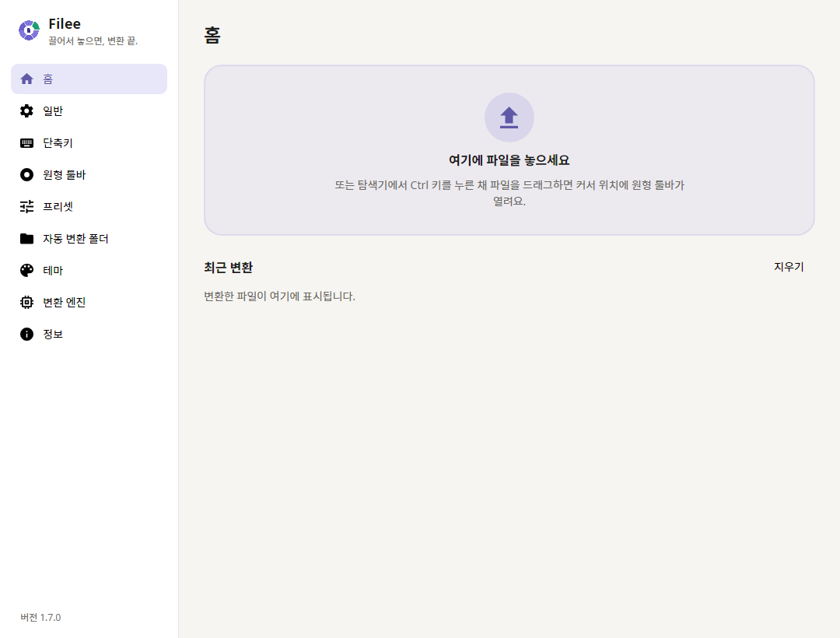This screenshot has height=638, width=840.
Task: Click the info icon beside 정보
Action: [26, 335]
